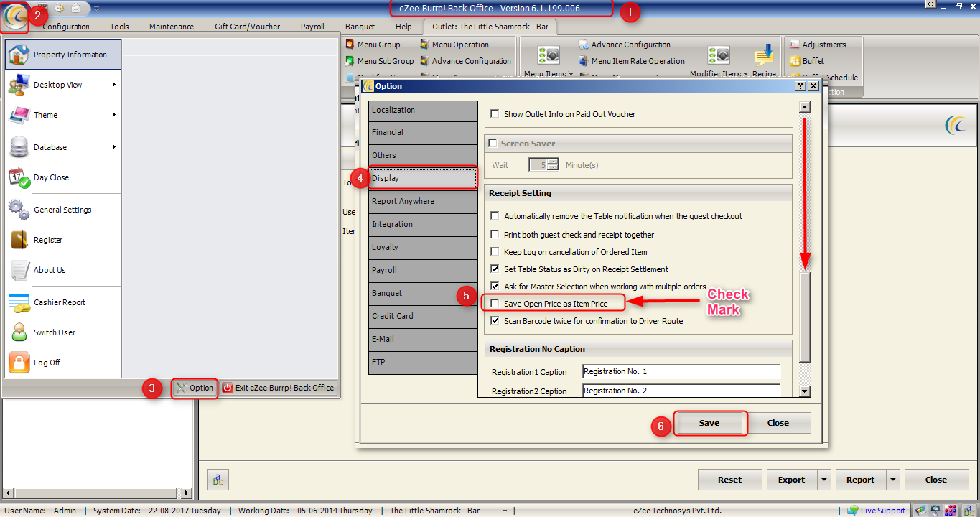This screenshot has width=980, height=517.
Task: Open General Settings gear icon
Action: point(19,210)
